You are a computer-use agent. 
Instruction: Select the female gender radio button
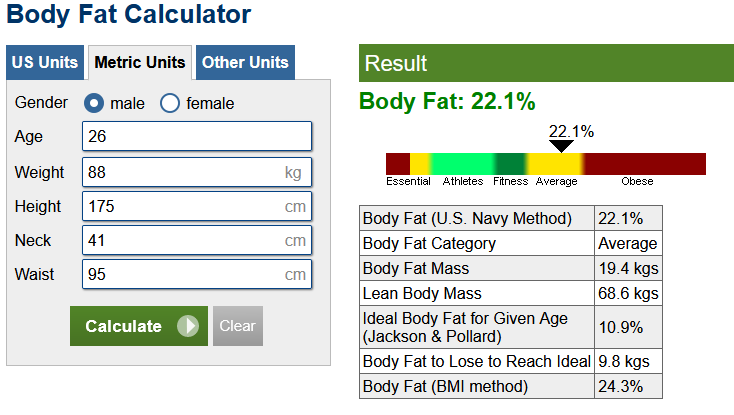pyautogui.click(x=170, y=103)
